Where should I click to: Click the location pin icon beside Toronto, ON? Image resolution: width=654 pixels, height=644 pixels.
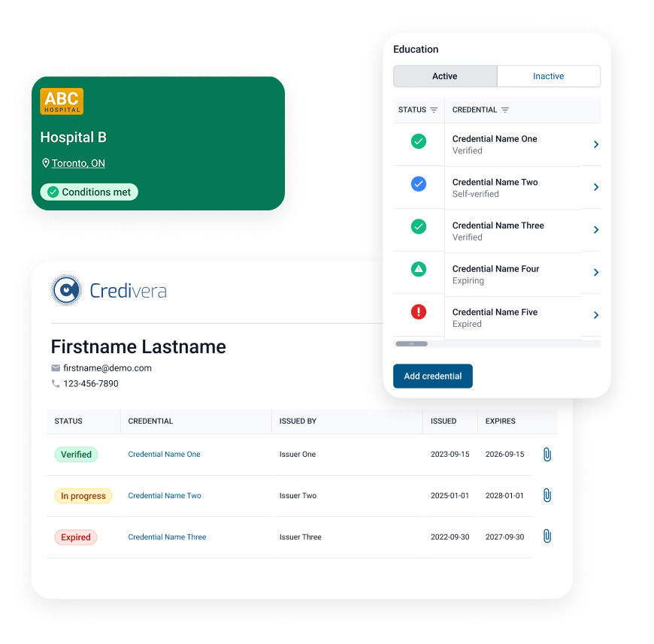pos(46,163)
